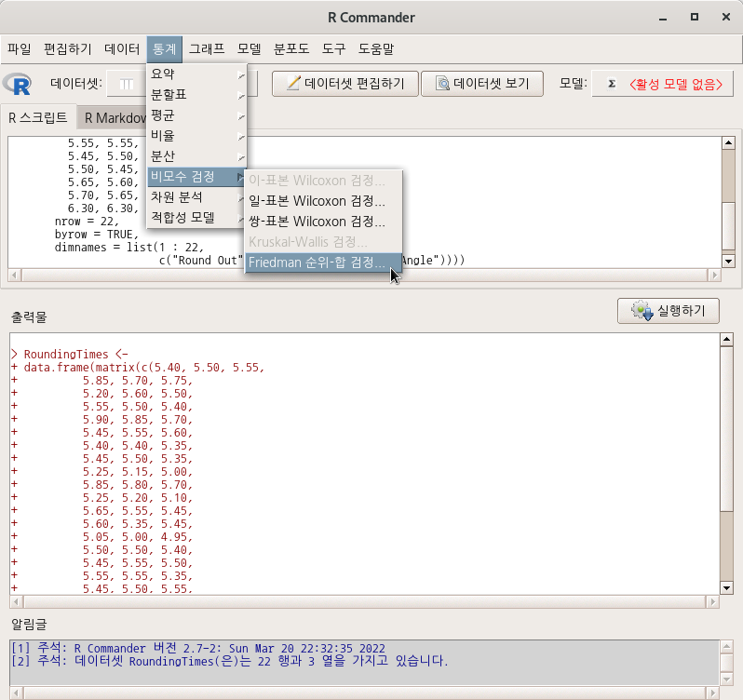Open the 모델 menu
The height and width of the screenshot is (700, 743).
coord(249,48)
